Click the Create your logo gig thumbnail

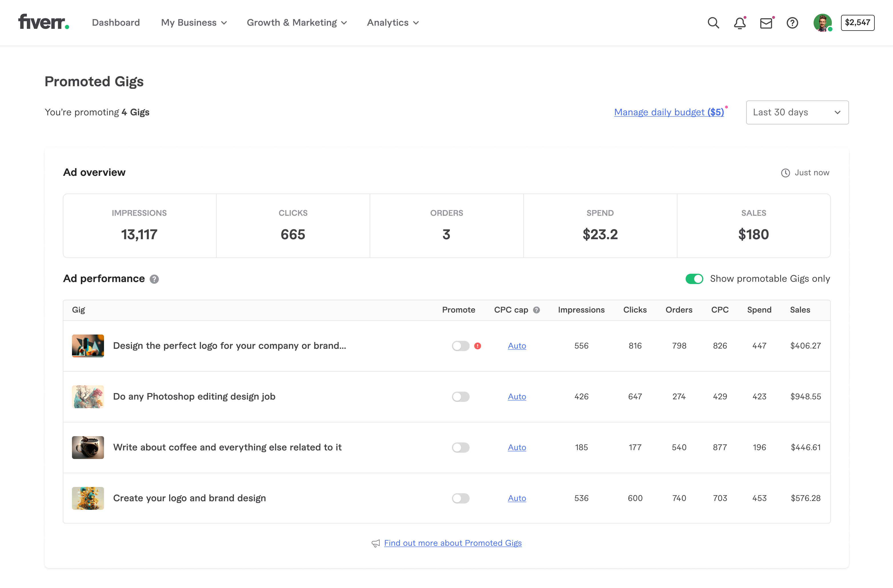[x=88, y=498]
